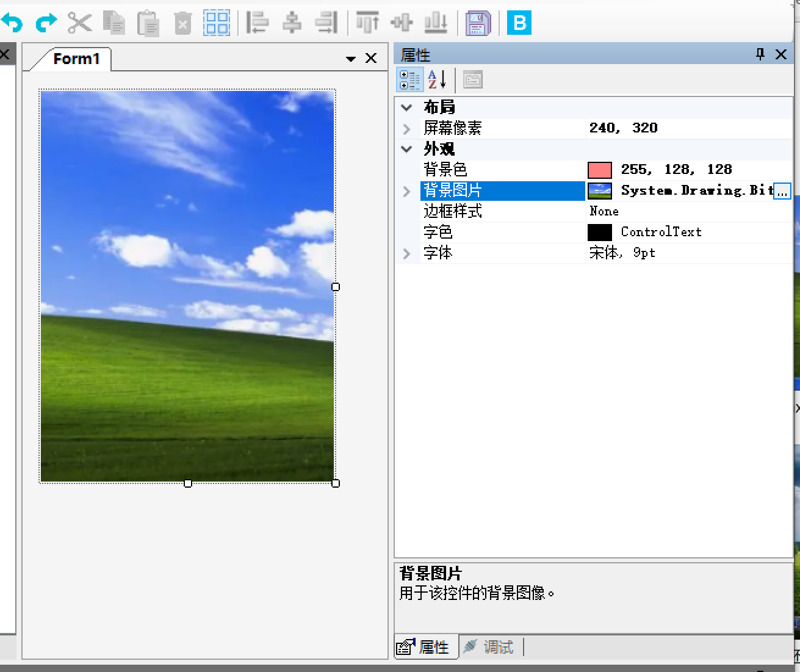This screenshot has width=800, height=672.
Task: Click the Align Vertical Middle icon
Action: (402, 23)
